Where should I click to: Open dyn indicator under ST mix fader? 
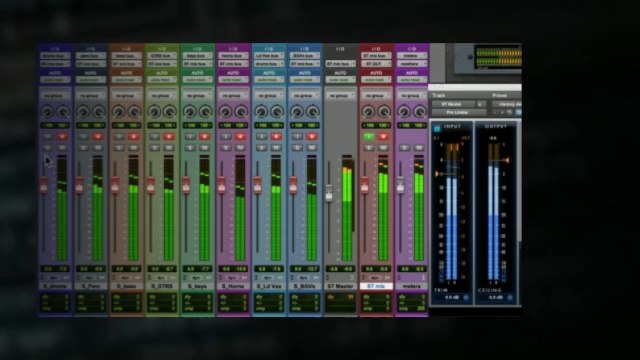point(375,278)
